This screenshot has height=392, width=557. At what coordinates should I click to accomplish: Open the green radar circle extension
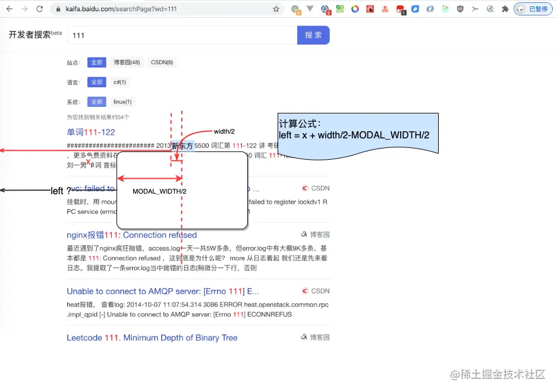tap(445, 9)
